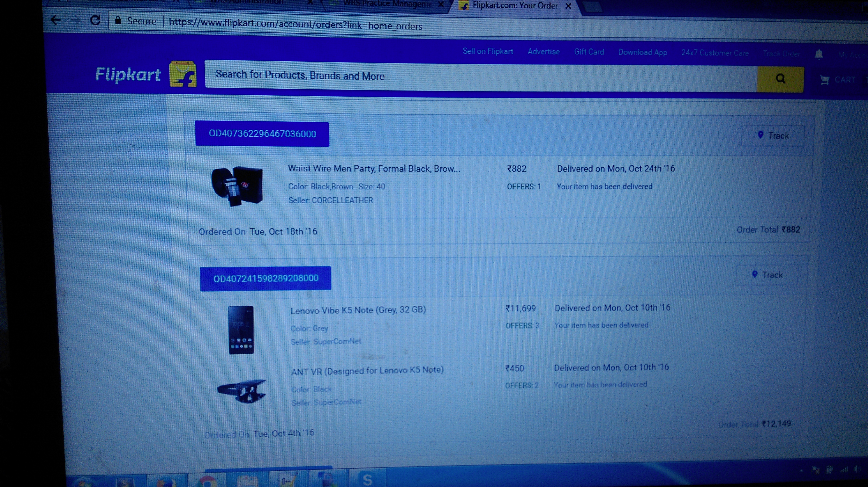Click the CART label
This screenshot has width=868, height=487.
[x=845, y=80]
